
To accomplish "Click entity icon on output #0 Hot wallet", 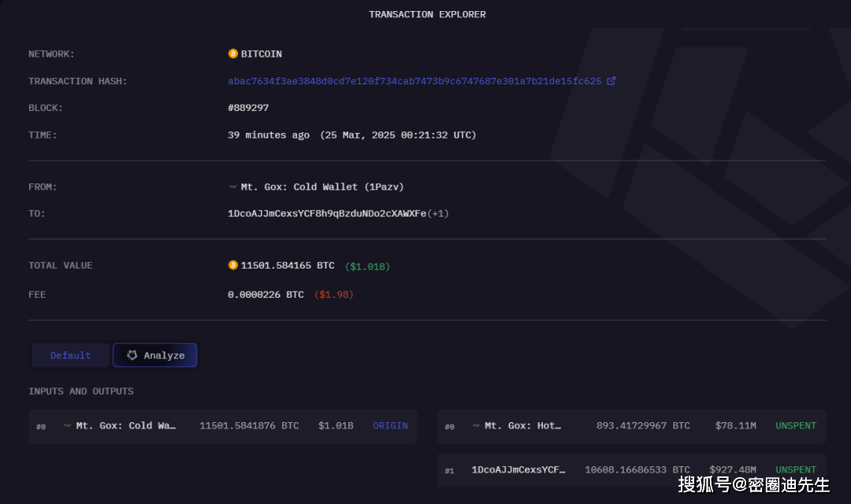I will [x=476, y=425].
